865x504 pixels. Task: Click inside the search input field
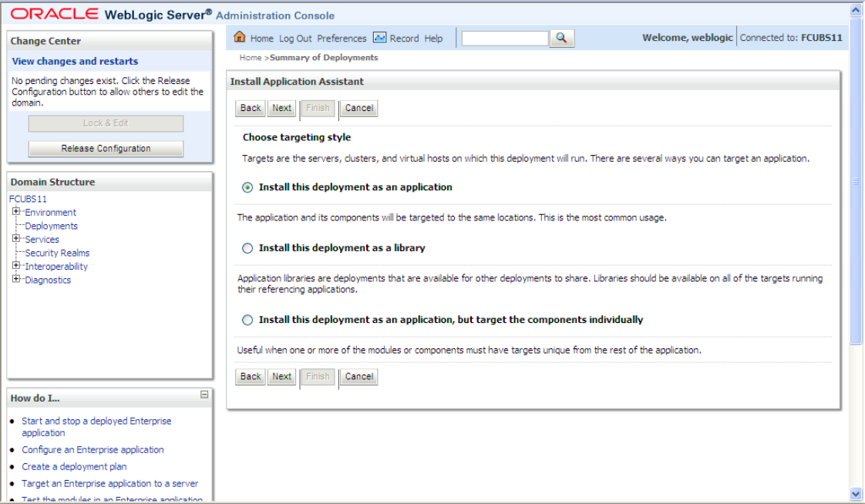504,37
